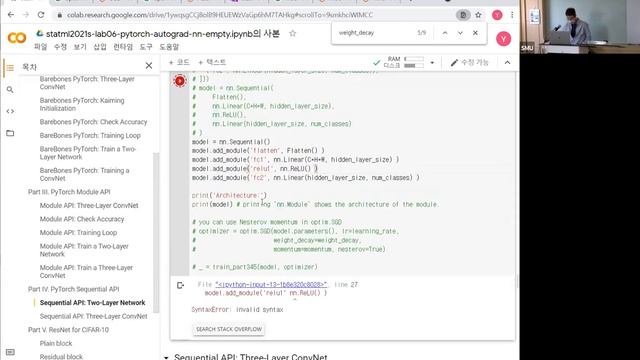Click the notebook title to rename
Image resolution: width=640 pixels, height=360 pixels.
tap(163, 33)
